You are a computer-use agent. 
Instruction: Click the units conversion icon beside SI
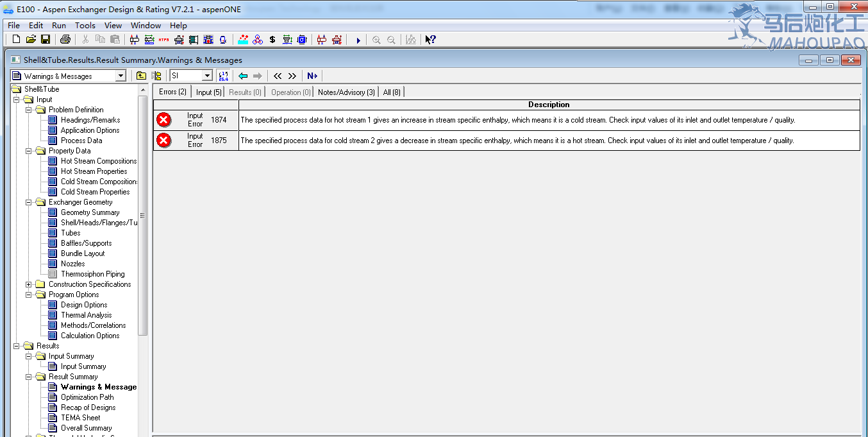click(223, 76)
